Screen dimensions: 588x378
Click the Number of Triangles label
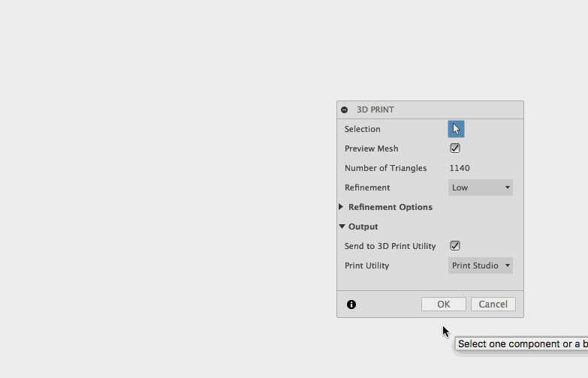point(385,168)
